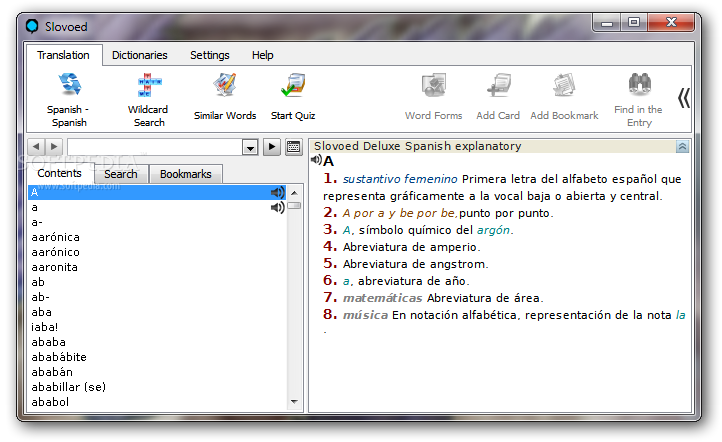Image resolution: width=722 pixels, height=442 pixels.
Task: Open the Dictionaries tab
Action: (140, 55)
